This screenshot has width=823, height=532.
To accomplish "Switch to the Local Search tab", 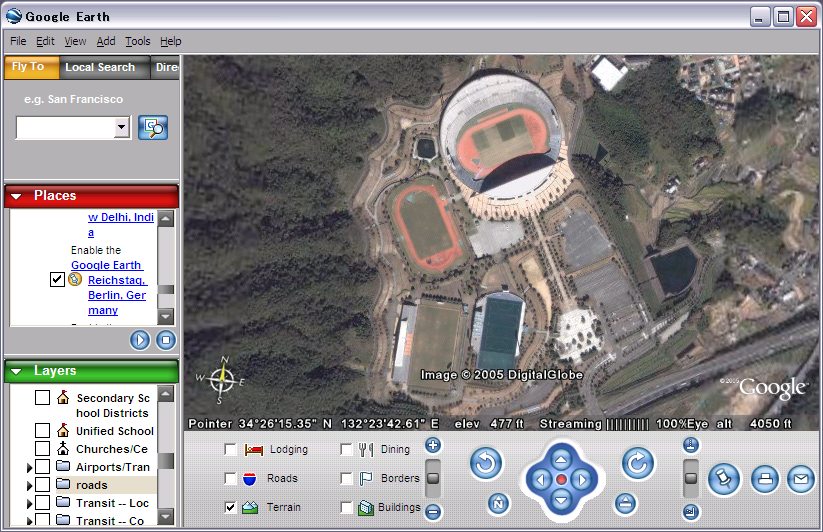I will point(100,67).
